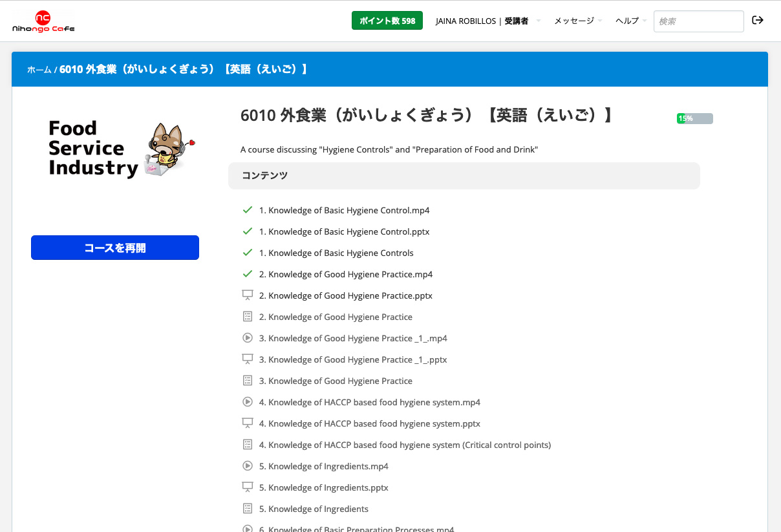The width and height of the screenshot is (781, 532).
Task: Open 1. Knowledge of Basic Hygiene Control.mp4
Action: click(x=344, y=210)
